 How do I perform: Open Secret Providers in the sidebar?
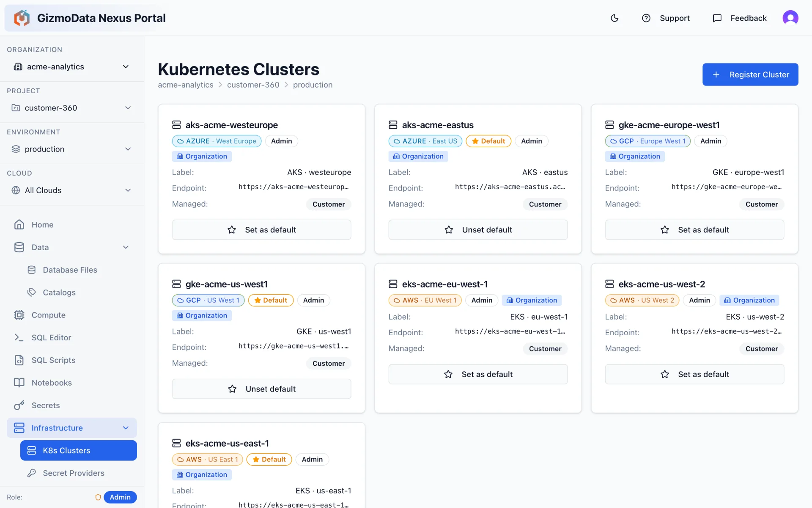click(79, 473)
